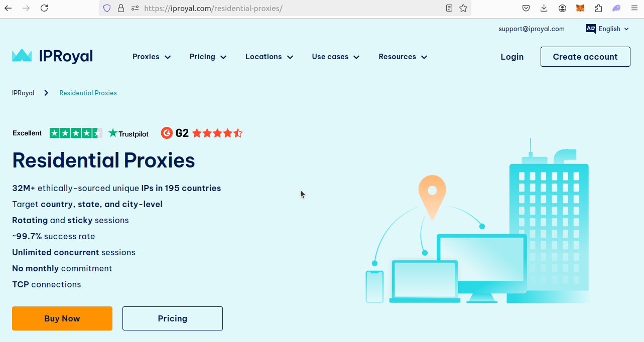Click the support@iproyal.com email link
Image resolution: width=644 pixels, height=342 pixels.
532,29
